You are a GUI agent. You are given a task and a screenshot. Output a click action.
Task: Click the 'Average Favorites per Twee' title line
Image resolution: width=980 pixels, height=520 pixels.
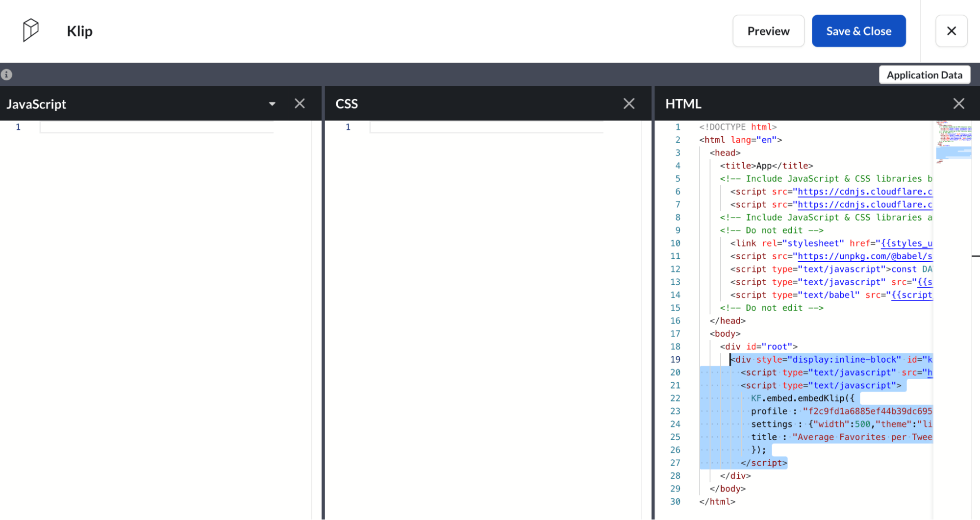tap(841, 437)
